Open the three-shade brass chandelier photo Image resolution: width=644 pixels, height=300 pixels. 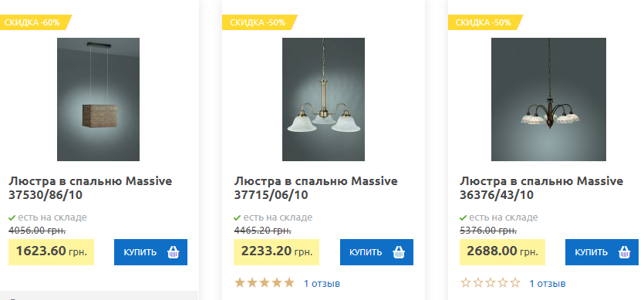(323, 99)
